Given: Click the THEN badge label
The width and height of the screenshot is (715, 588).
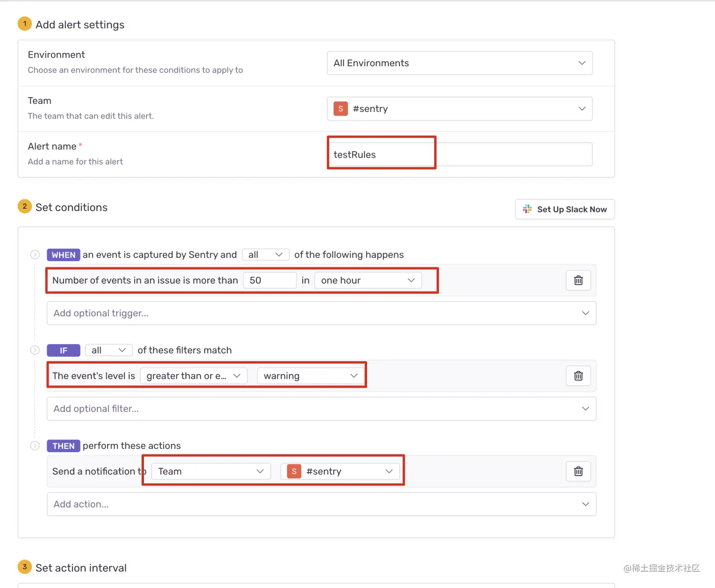Looking at the screenshot, I should tap(63, 446).
